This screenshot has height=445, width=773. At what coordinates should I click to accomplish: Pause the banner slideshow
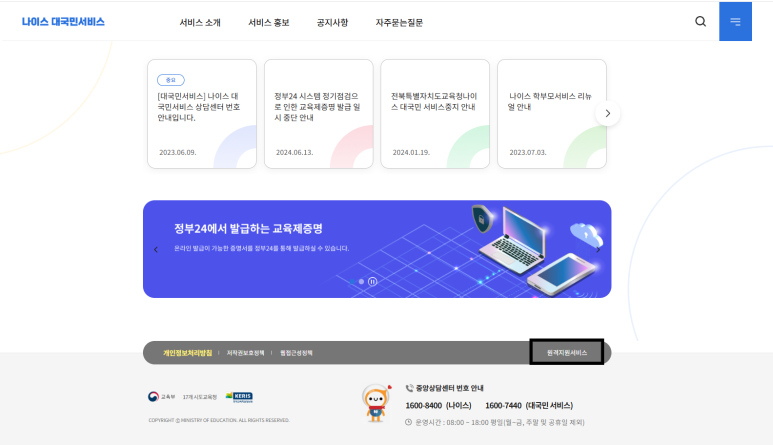tap(373, 281)
